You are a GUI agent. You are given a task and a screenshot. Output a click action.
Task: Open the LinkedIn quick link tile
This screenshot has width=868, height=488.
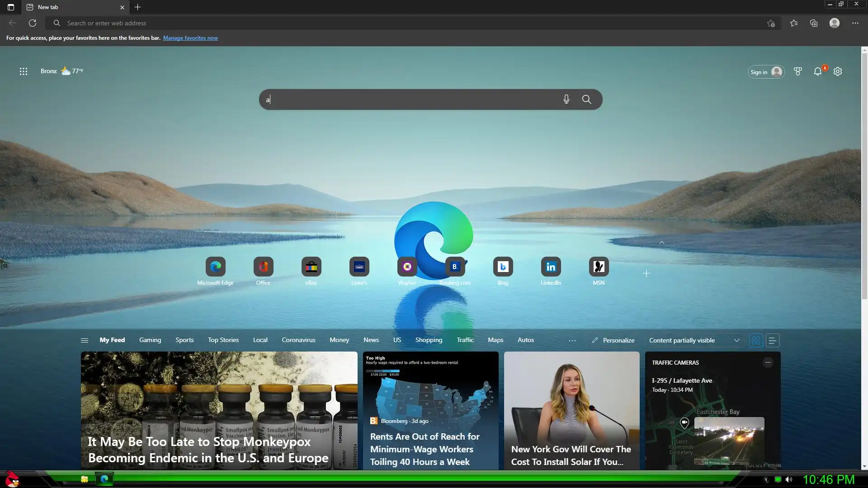click(x=551, y=267)
